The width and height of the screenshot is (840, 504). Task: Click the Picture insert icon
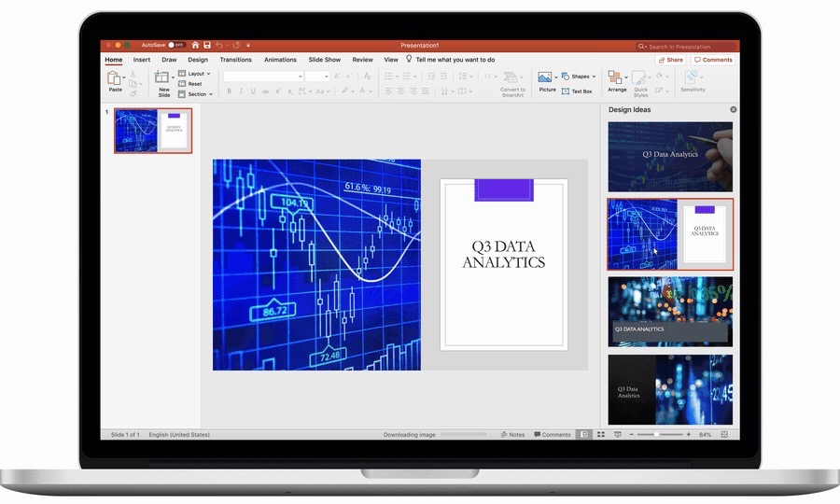pyautogui.click(x=545, y=77)
